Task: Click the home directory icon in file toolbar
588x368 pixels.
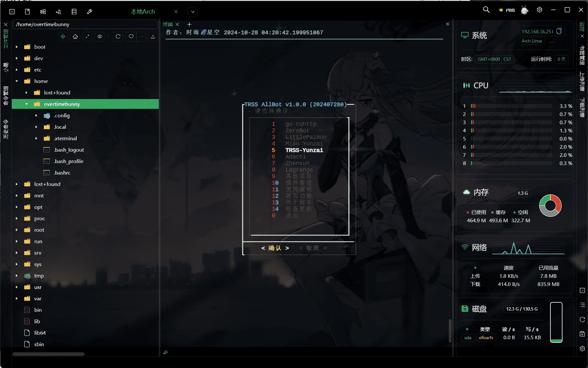Action: [x=75, y=37]
